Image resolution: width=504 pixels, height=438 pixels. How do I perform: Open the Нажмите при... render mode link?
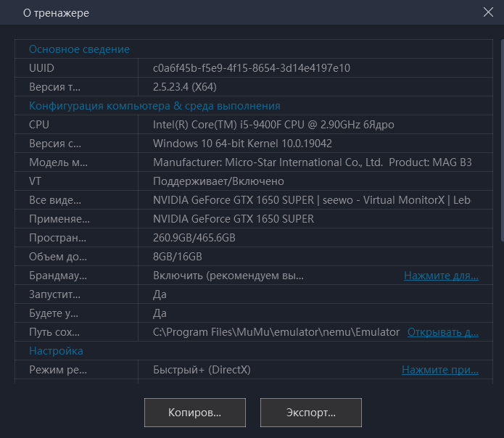[440, 370]
